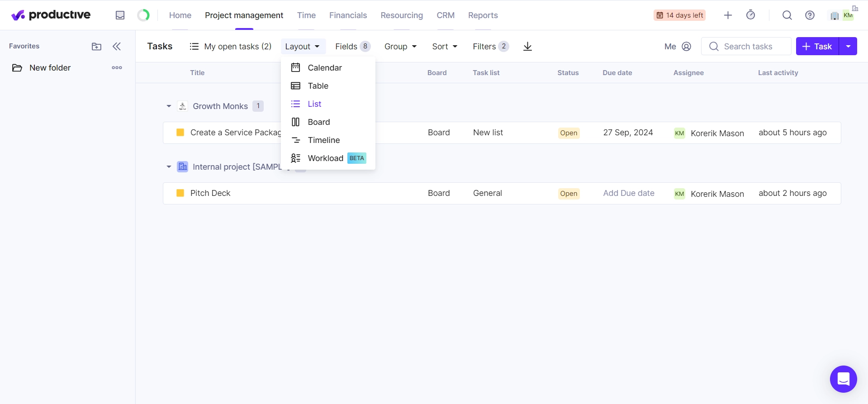Click Add Due date for Pitch Deck
Screen dimensions: 868x404
628,193
